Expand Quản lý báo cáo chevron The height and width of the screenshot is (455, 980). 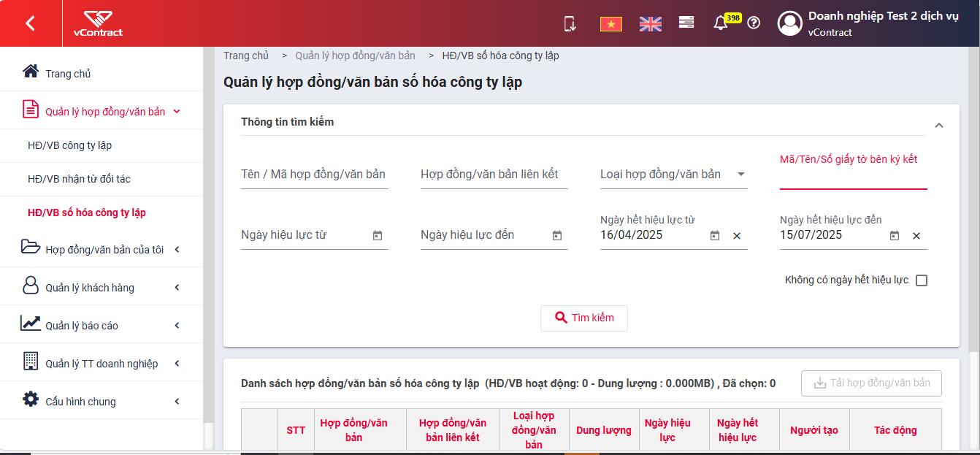[177, 326]
